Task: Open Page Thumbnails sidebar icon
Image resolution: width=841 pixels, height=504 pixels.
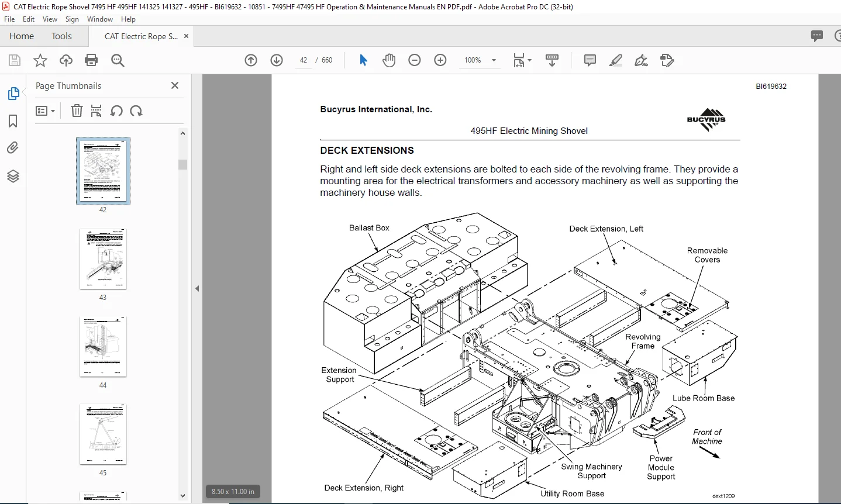Action: point(13,94)
